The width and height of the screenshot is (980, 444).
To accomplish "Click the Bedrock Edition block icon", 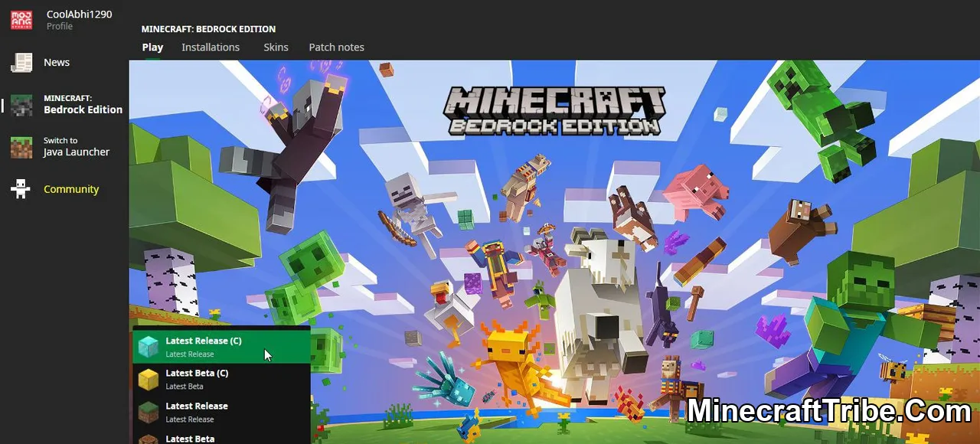I will [x=21, y=105].
